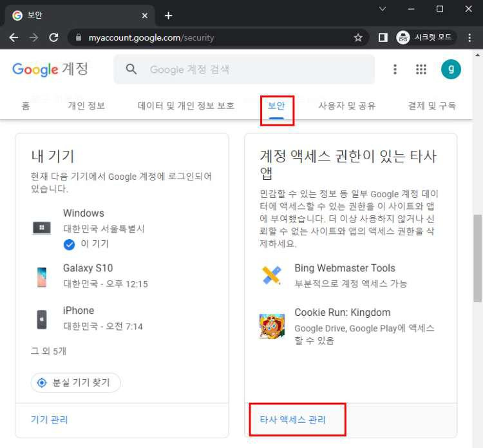The image size is (483, 448).
Task: Click the Windows device laptop icon
Action: click(x=42, y=228)
